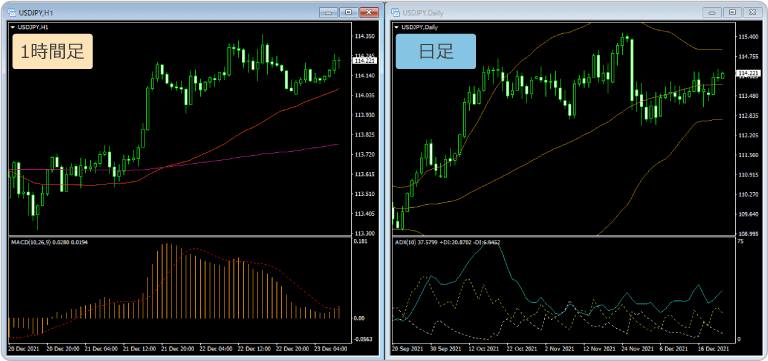Click the 113.720 price scale value
The image size is (768, 361).
click(x=364, y=154)
